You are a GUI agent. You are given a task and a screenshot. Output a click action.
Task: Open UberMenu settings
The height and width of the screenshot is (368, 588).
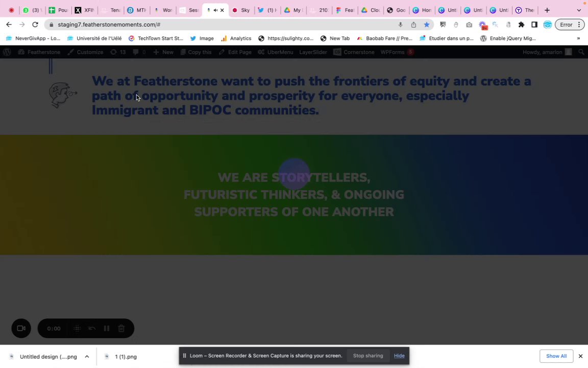(276, 52)
